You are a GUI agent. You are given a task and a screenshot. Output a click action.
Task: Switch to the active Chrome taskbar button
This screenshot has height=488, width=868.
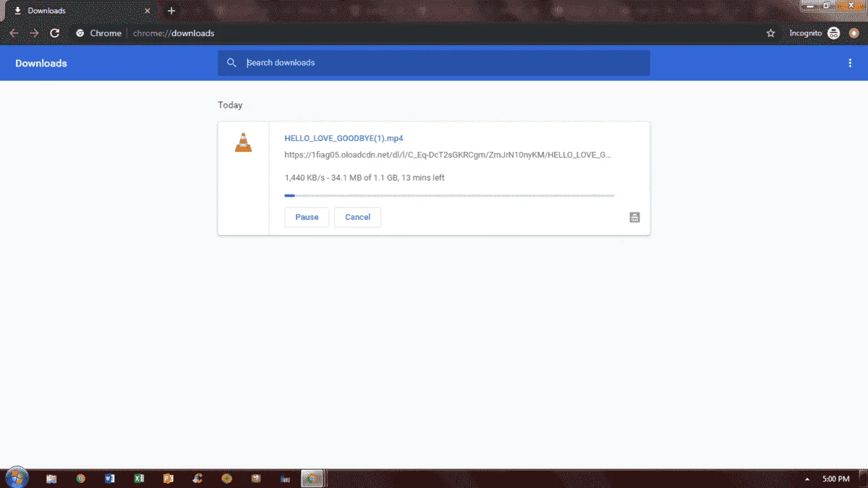click(312, 479)
